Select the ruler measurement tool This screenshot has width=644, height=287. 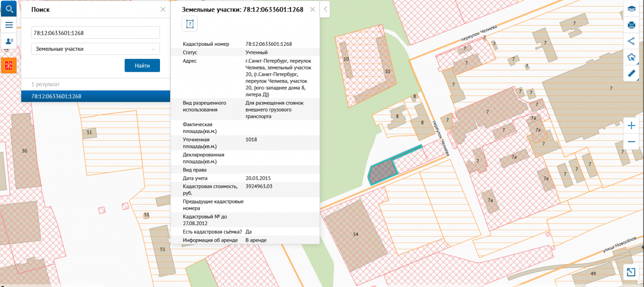(x=631, y=73)
